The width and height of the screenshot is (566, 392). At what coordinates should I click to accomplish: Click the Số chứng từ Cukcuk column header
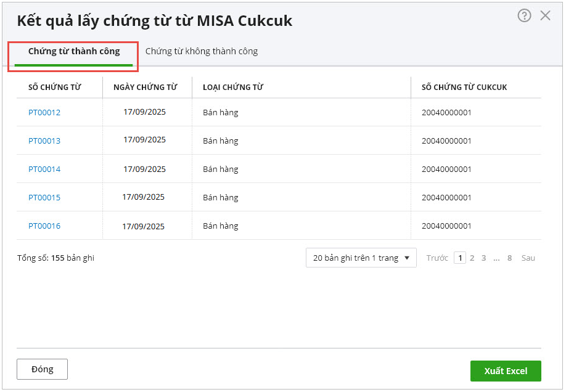click(464, 88)
